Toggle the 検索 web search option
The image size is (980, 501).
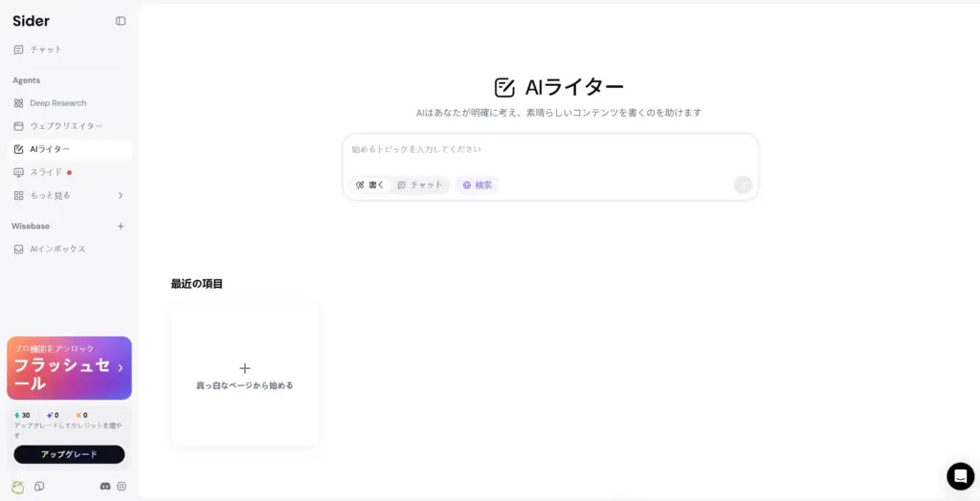tap(478, 185)
